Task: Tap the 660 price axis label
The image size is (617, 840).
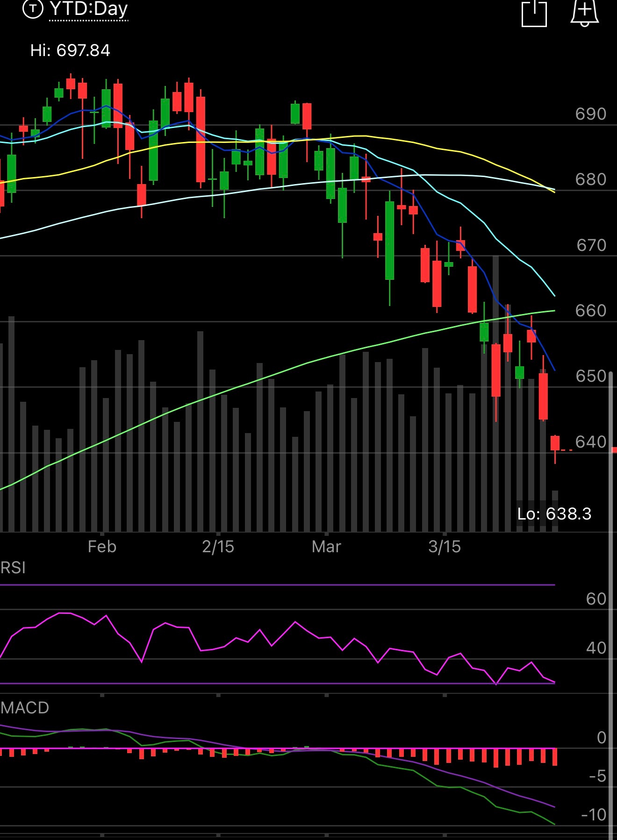Action: (591, 311)
